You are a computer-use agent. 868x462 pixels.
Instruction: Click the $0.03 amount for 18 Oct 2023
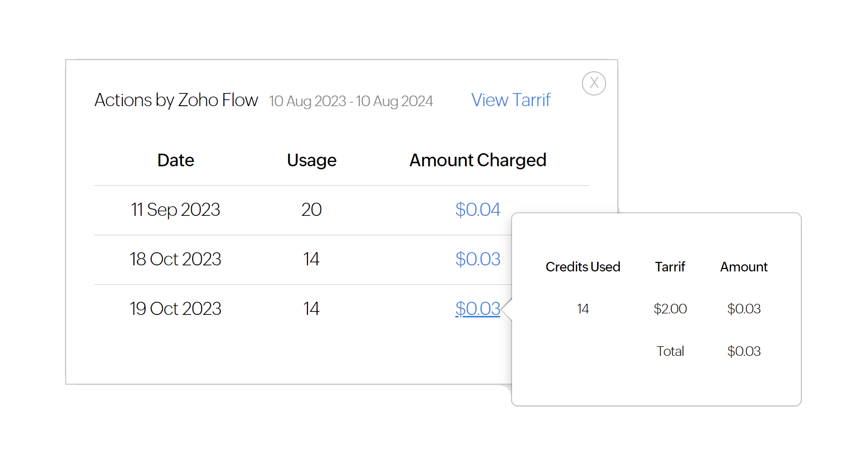(477, 259)
